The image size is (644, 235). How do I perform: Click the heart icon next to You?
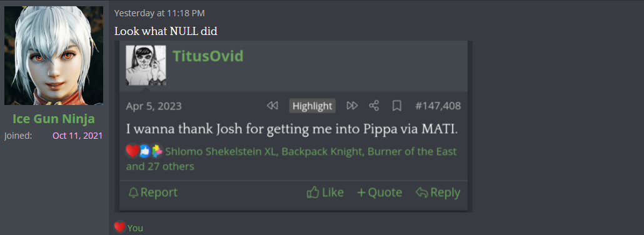pyautogui.click(x=119, y=227)
